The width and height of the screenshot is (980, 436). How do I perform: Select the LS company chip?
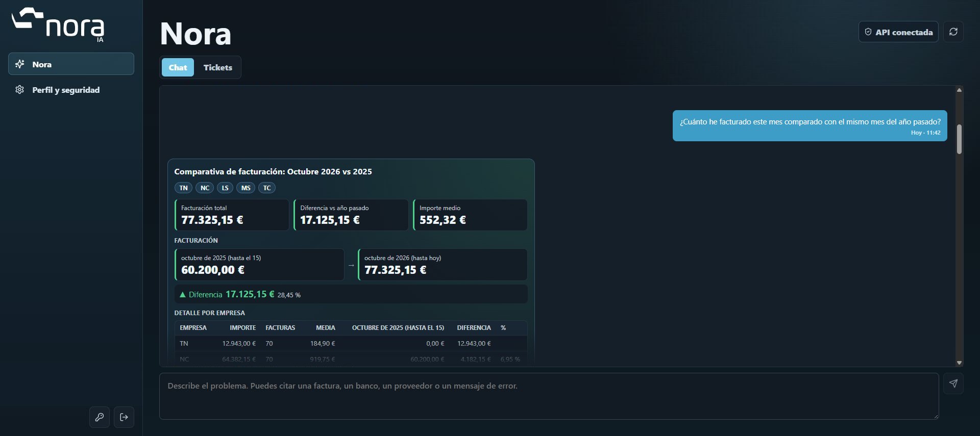tap(225, 188)
